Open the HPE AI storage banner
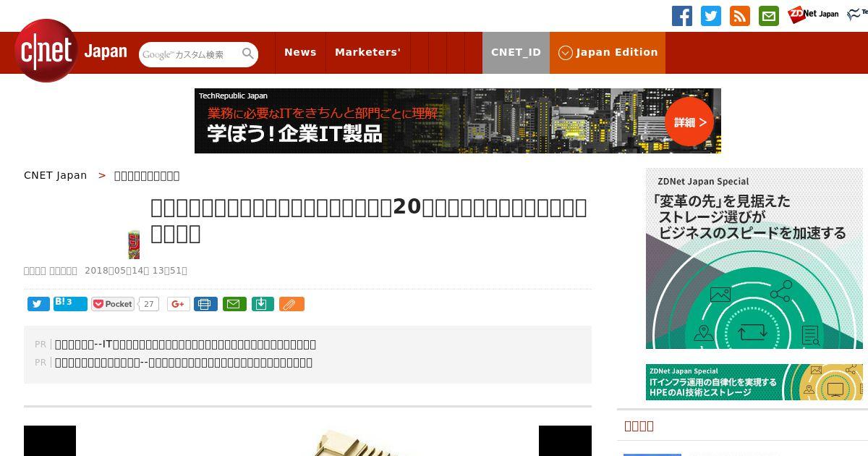868x456 pixels. click(x=754, y=382)
